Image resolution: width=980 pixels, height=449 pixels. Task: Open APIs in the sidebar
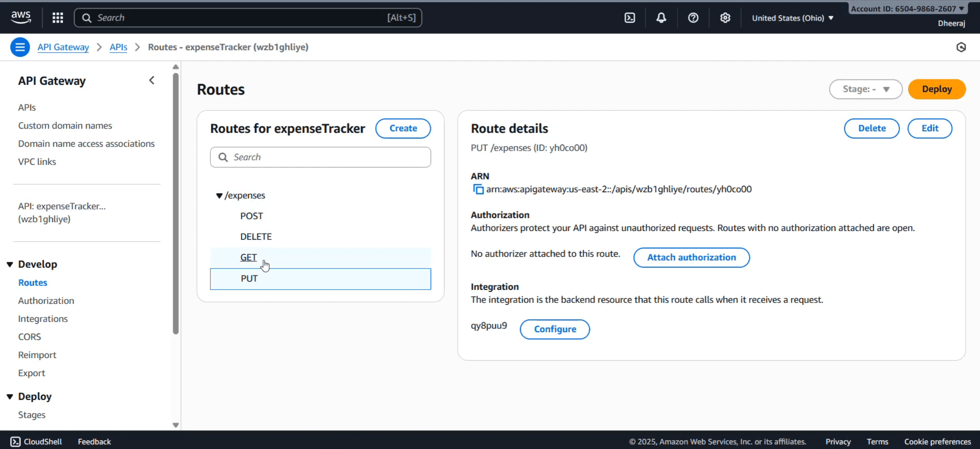tap(27, 107)
